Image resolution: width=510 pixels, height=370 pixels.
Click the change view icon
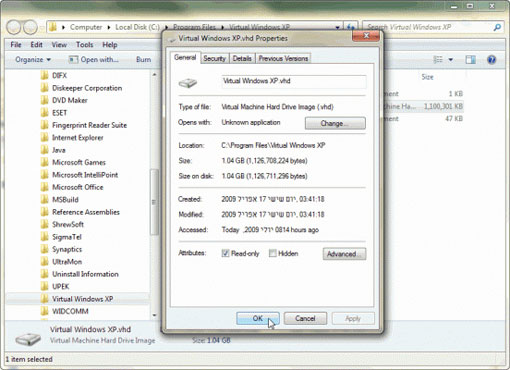click(438, 60)
